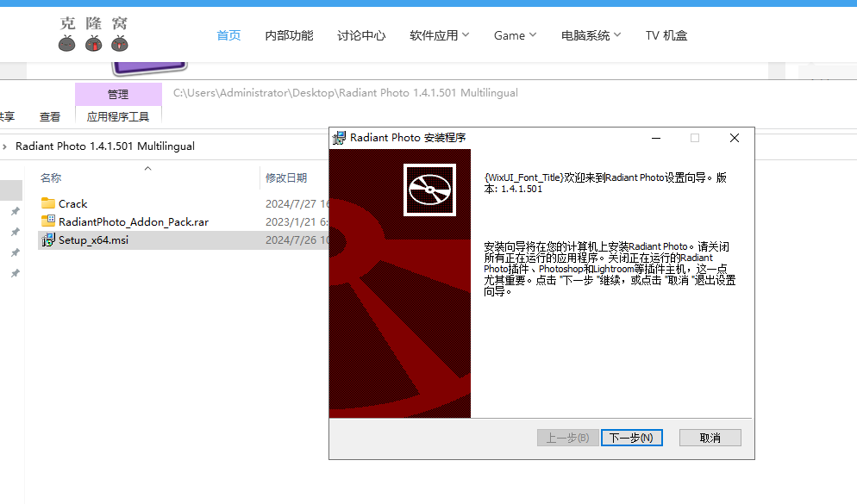Minimize the Radiant Photo installer window
The height and width of the screenshot is (504, 857).
pyautogui.click(x=656, y=138)
